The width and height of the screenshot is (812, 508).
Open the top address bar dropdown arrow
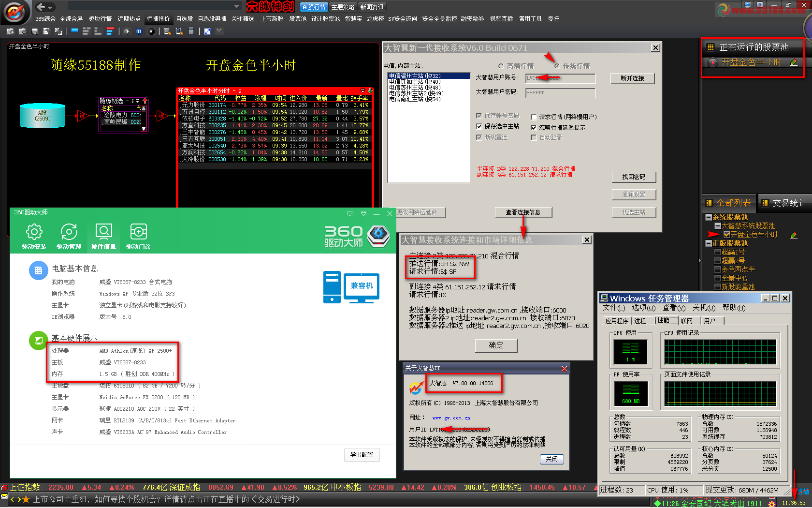click(x=236, y=6)
